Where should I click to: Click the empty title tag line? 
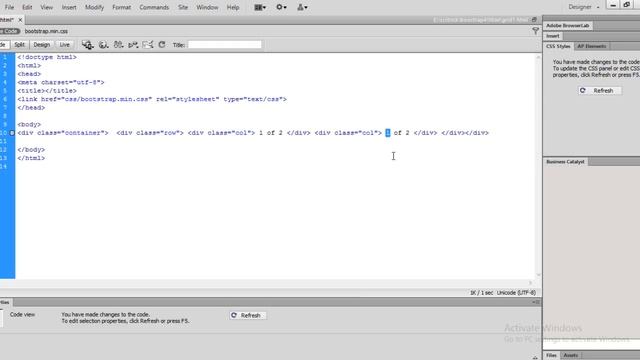point(47,91)
